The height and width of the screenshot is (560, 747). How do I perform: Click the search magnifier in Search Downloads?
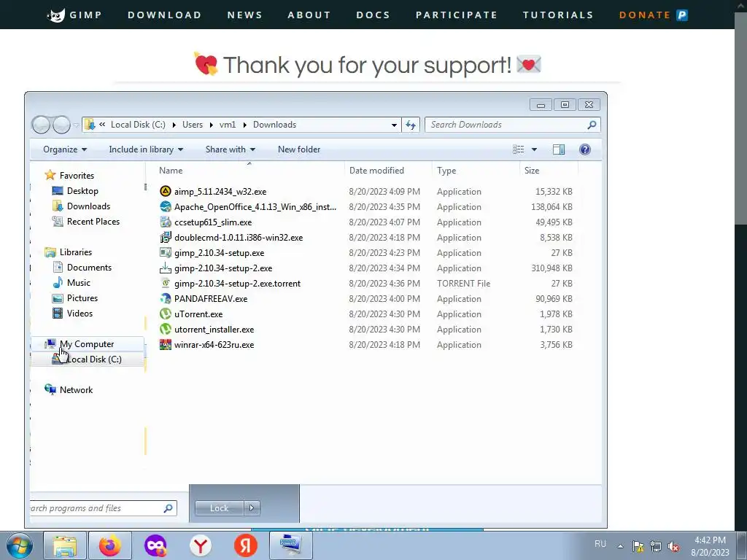(x=592, y=125)
